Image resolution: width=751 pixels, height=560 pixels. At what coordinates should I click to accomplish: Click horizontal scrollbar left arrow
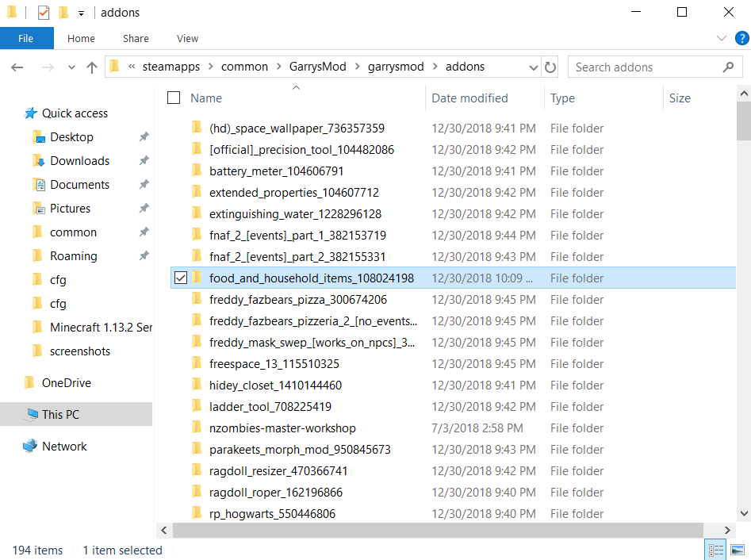point(164,530)
